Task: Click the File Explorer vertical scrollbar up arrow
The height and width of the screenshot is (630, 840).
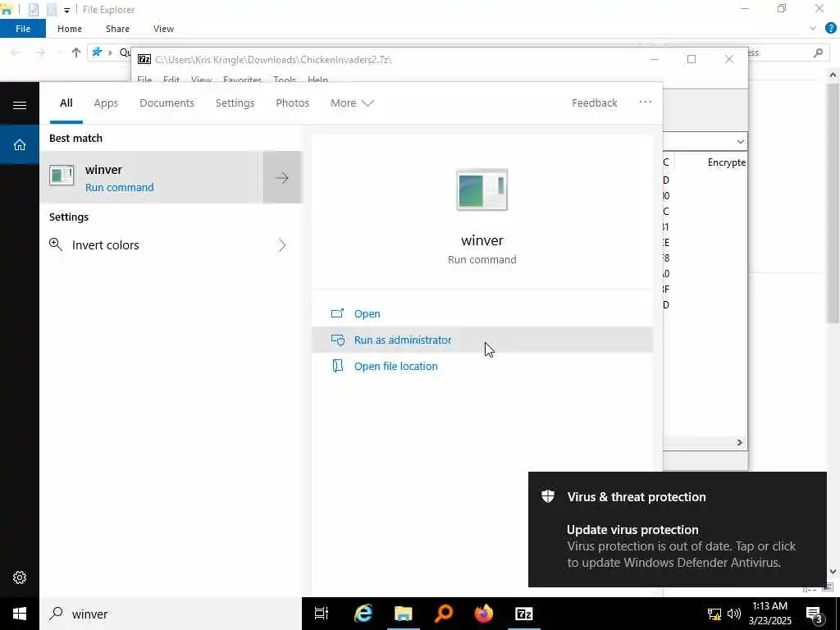Action: tap(833, 75)
